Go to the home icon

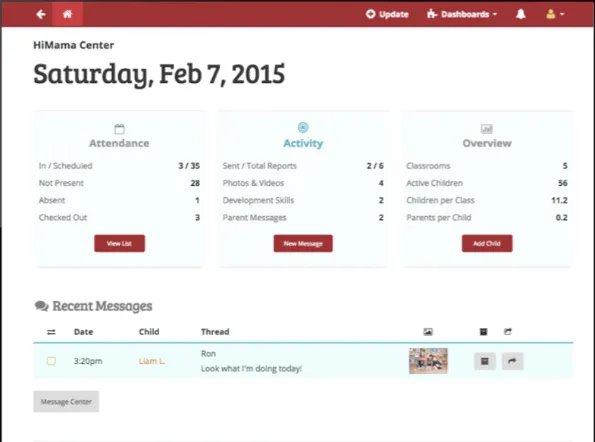coord(68,14)
